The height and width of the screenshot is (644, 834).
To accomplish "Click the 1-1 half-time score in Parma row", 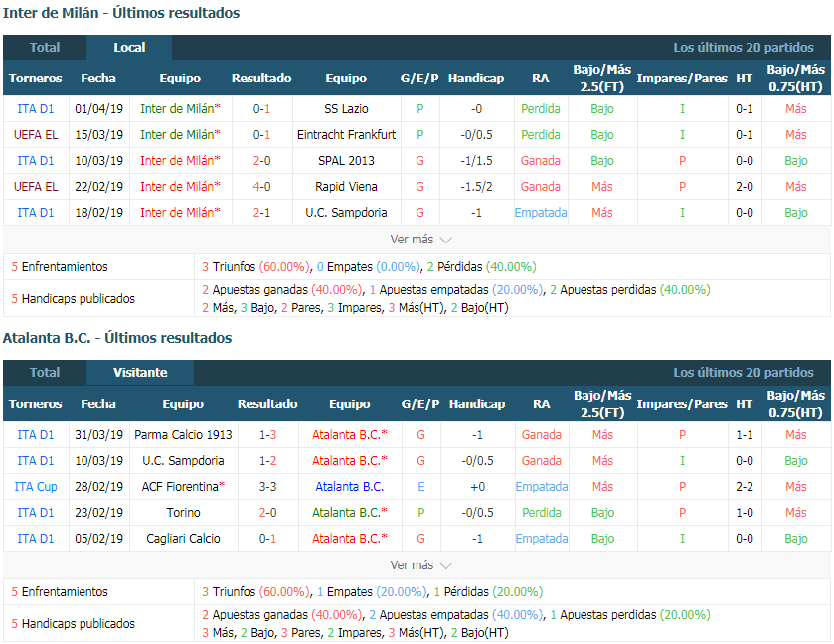I will click(x=745, y=435).
